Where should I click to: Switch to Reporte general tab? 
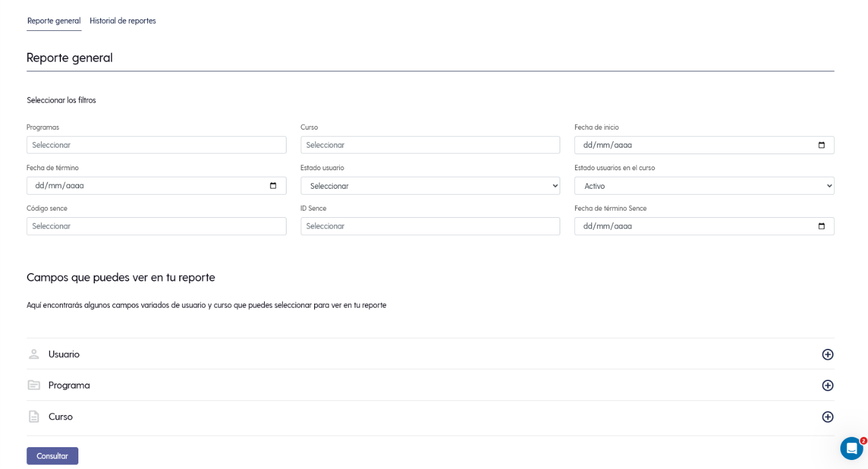coord(54,21)
